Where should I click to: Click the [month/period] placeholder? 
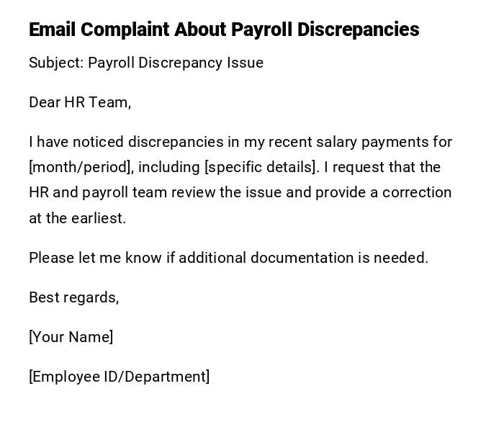[x=80, y=167]
